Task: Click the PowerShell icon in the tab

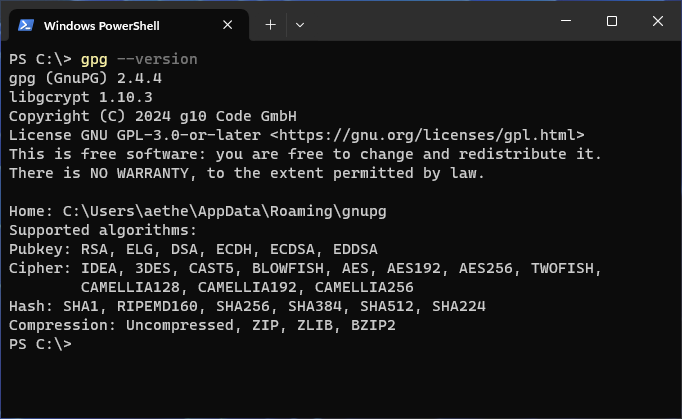Action: pyautogui.click(x=26, y=25)
